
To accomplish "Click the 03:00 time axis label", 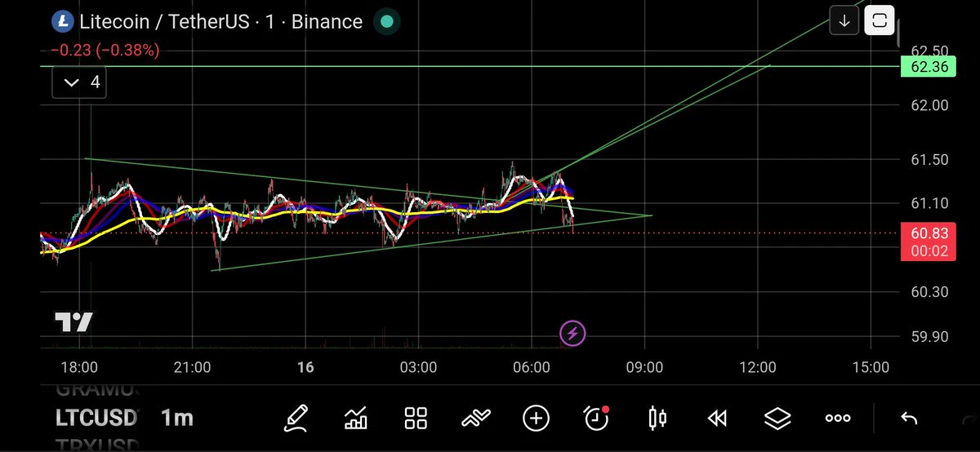I will [418, 368].
